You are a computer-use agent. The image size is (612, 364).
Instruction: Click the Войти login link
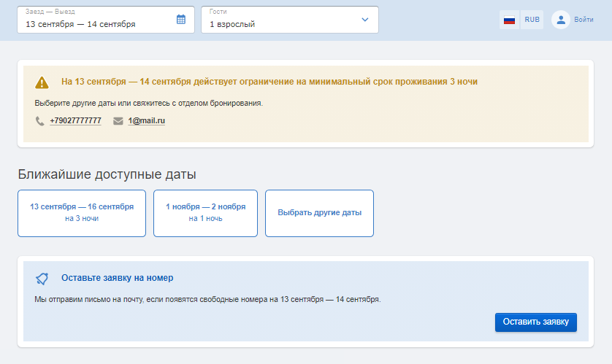(x=584, y=20)
